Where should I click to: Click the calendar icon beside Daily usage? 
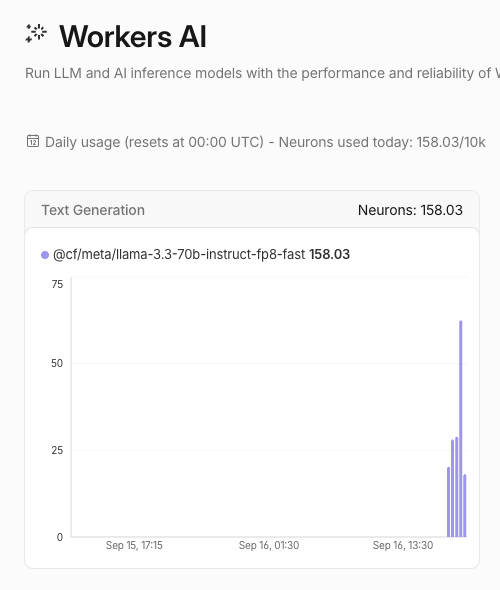[x=33, y=141]
